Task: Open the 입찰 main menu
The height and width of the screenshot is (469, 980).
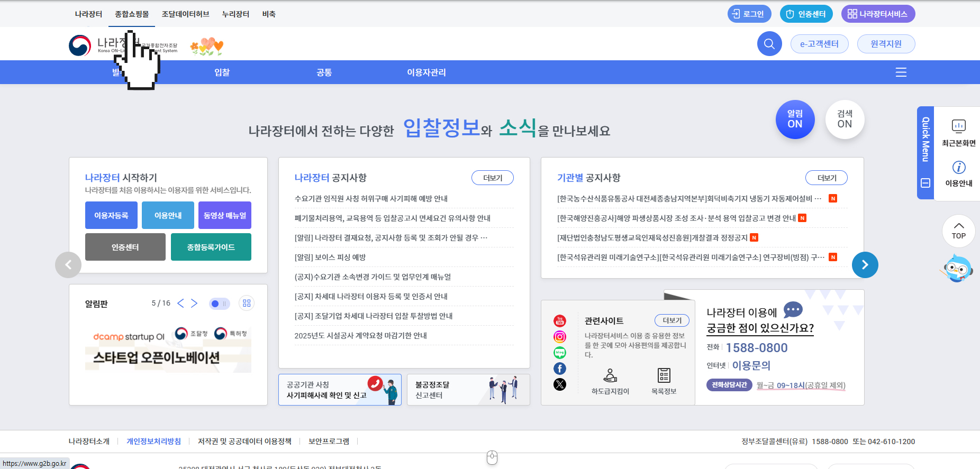Action: [x=222, y=72]
